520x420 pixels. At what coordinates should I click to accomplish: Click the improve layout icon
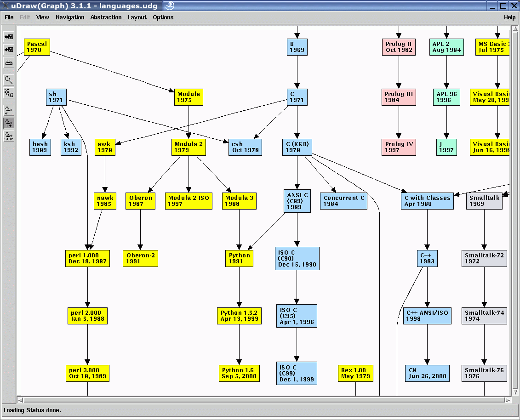coord(9,93)
